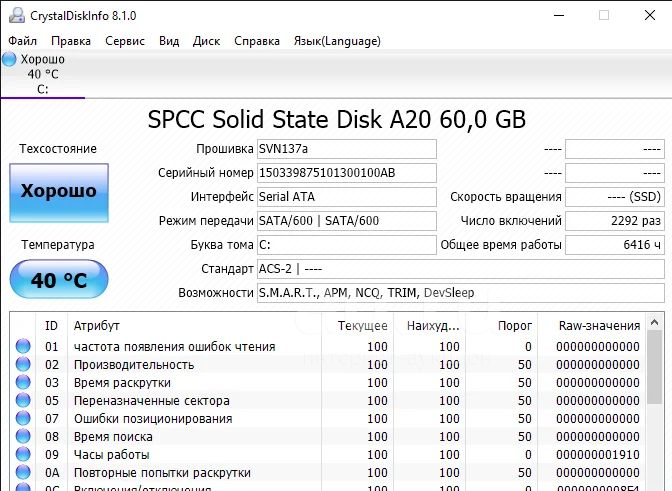Click the Raw-значения column header

coord(591,326)
